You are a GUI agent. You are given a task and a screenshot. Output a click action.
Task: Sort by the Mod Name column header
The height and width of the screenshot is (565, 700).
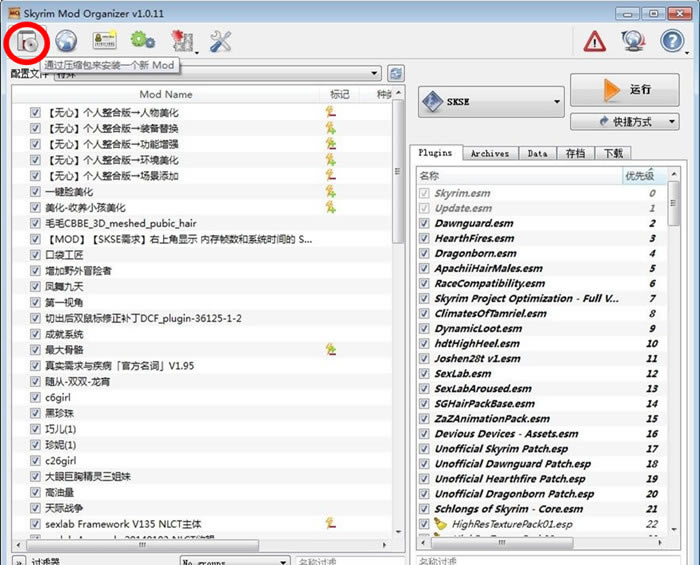pyautogui.click(x=165, y=94)
